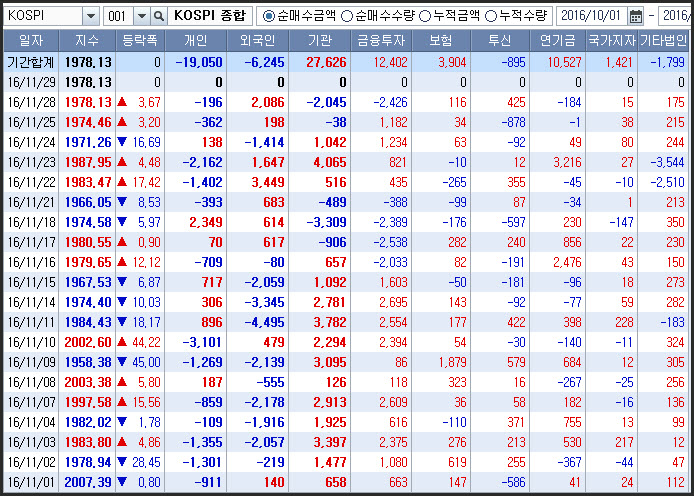
Task: Open the calendar picker for start date
Action: click(x=636, y=16)
